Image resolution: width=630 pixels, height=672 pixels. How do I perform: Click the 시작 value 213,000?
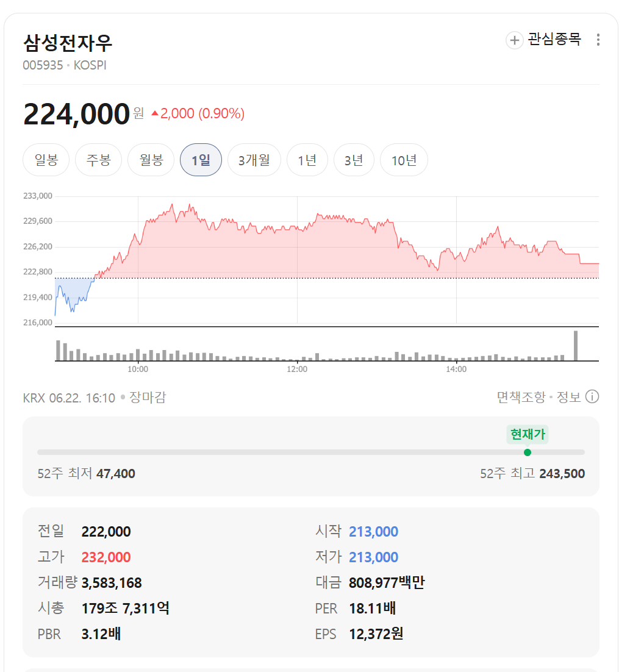pos(373,531)
